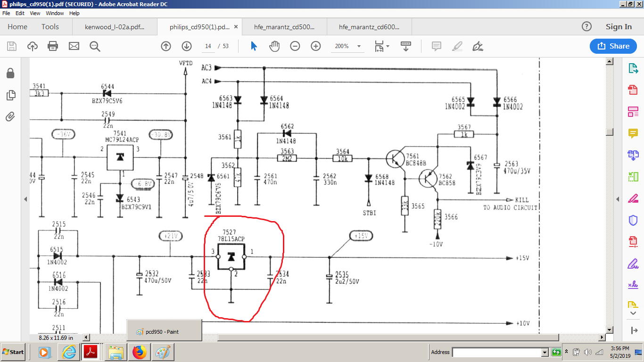Open the File menu
The width and height of the screenshot is (644, 362).
pyautogui.click(x=6, y=13)
